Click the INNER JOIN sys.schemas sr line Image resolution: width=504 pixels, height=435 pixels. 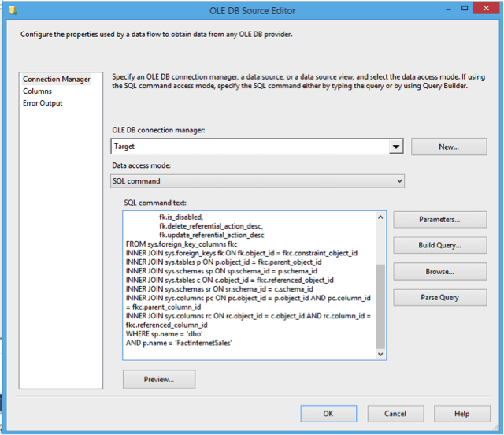[219, 289]
